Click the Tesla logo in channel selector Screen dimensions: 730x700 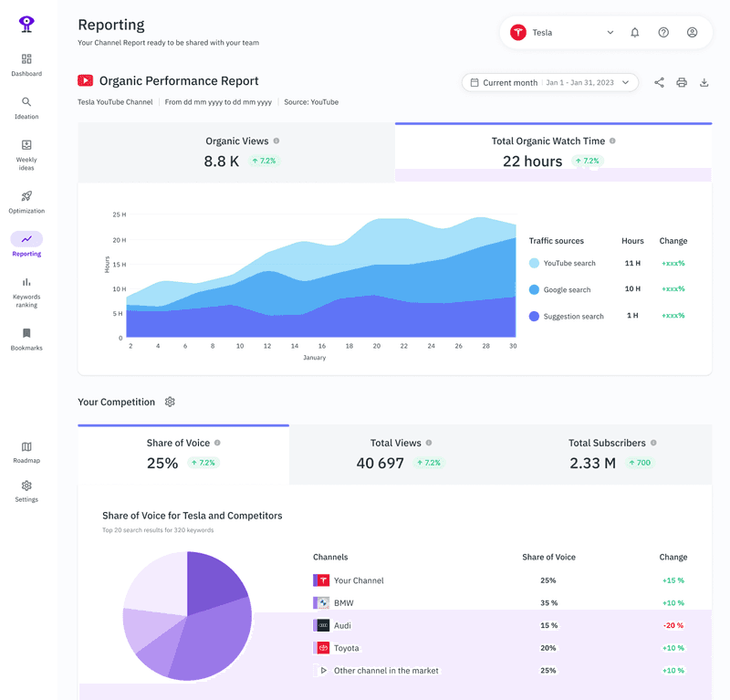click(518, 33)
